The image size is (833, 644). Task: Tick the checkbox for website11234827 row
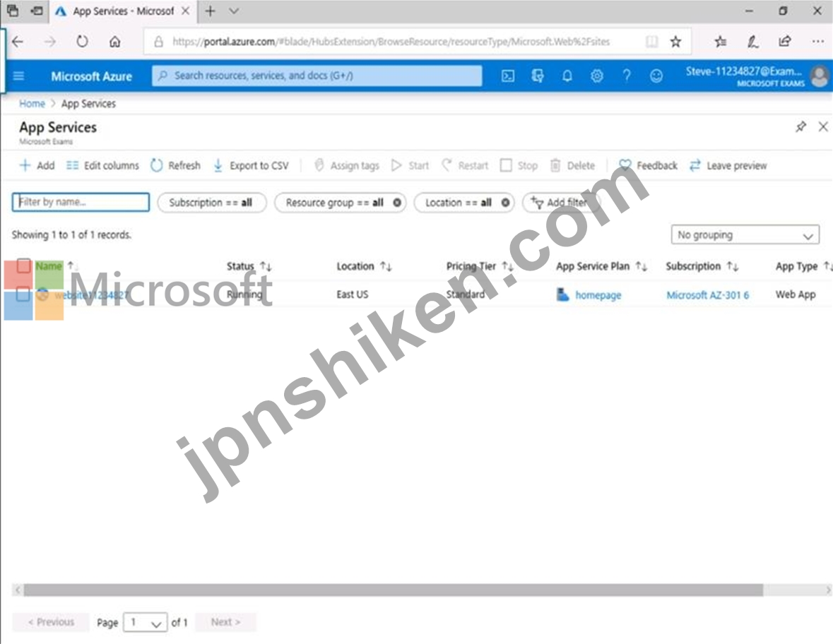click(x=23, y=294)
